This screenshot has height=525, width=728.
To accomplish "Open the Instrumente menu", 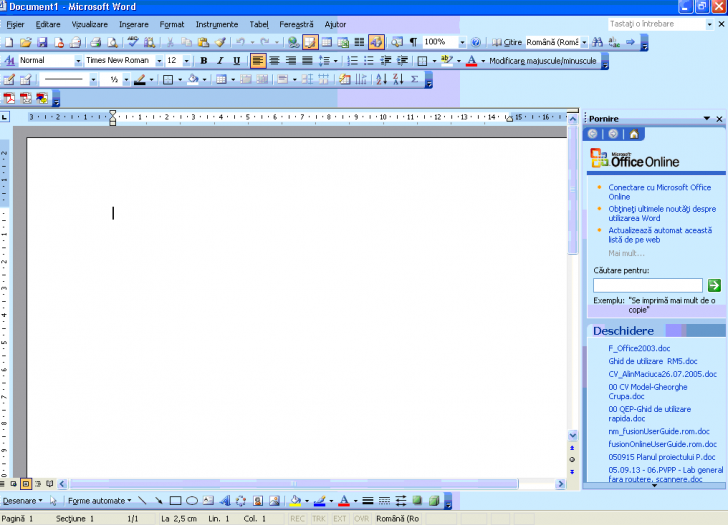I will tap(217, 25).
